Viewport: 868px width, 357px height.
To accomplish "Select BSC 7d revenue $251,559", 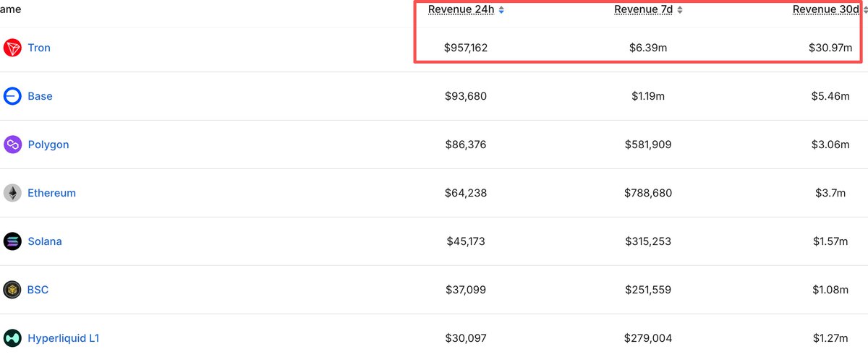I will [x=648, y=290].
